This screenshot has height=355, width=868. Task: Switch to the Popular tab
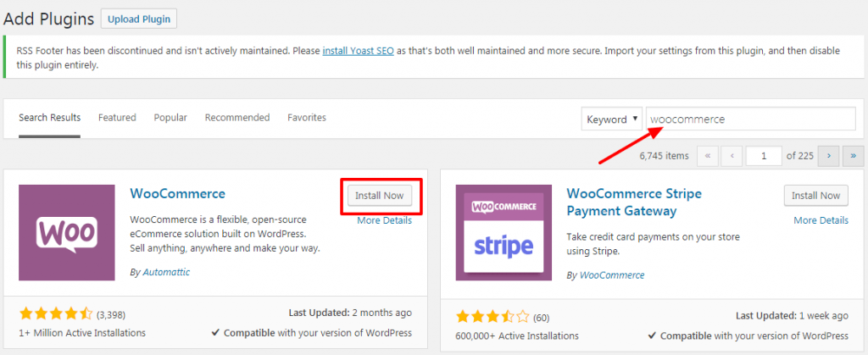coord(170,118)
